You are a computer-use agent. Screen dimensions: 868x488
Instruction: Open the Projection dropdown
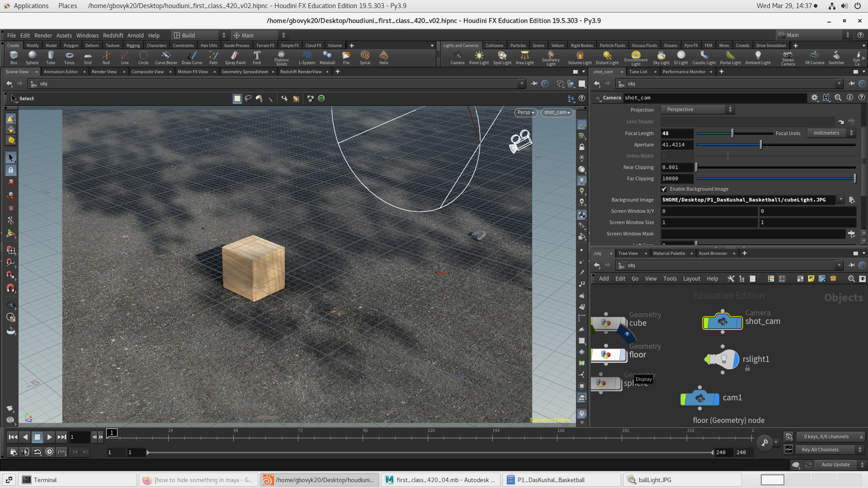(x=698, y=110)
